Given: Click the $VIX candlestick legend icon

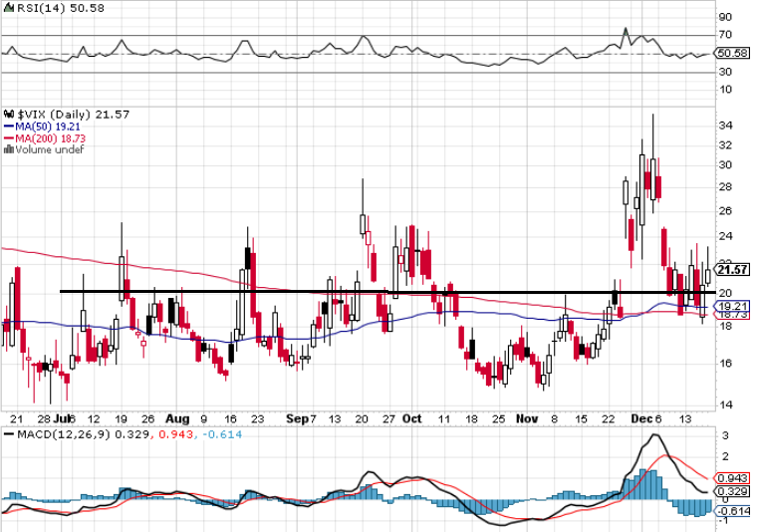Looking at the screenshot, I should point(9,115).
